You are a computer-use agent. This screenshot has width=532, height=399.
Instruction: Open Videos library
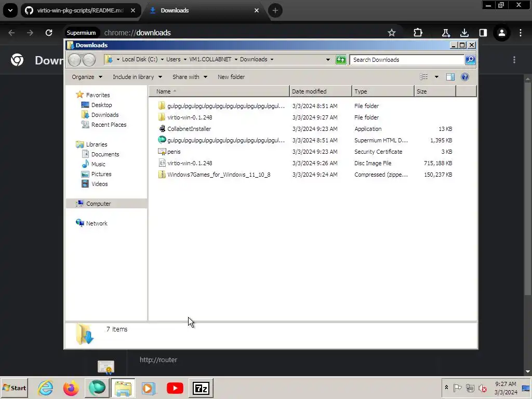(x=99, y=184)
